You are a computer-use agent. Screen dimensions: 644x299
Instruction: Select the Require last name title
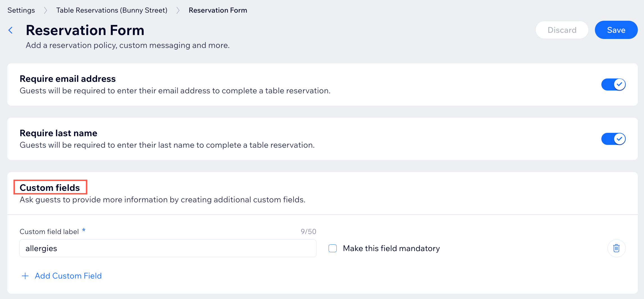[x=58, y=133]
